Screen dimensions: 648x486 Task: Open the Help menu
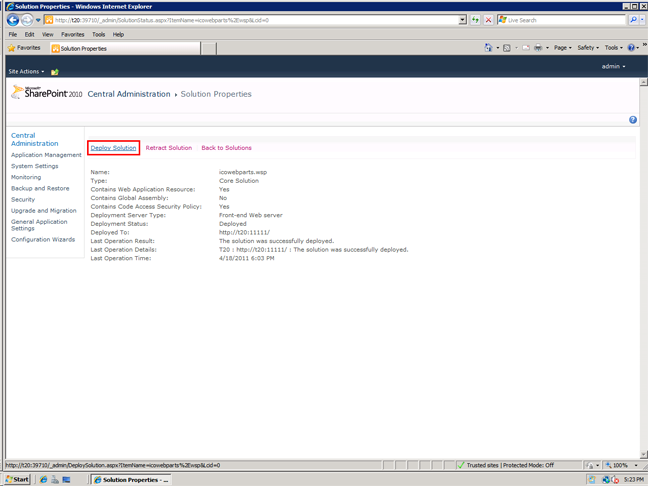coord(118,34)
